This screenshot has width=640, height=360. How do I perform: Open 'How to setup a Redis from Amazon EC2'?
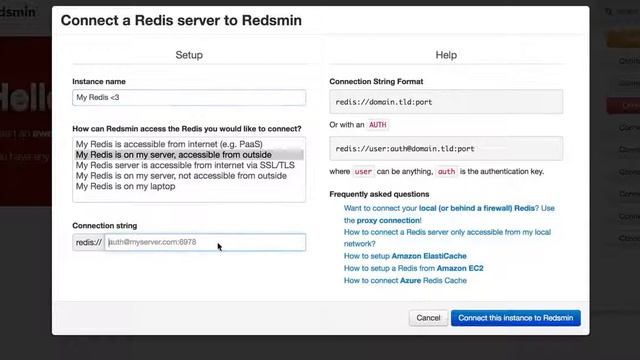(413, 268)
